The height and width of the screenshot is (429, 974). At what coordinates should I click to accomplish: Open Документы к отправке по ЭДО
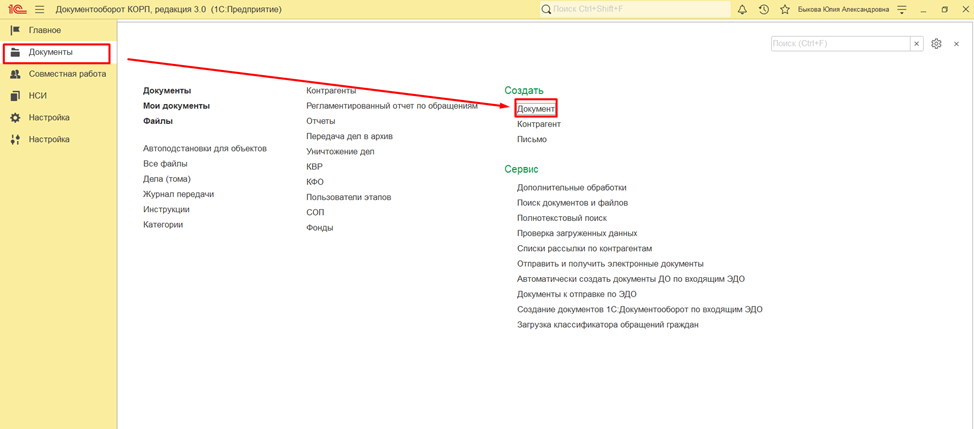pyautogui.click(x=576, y=294)
